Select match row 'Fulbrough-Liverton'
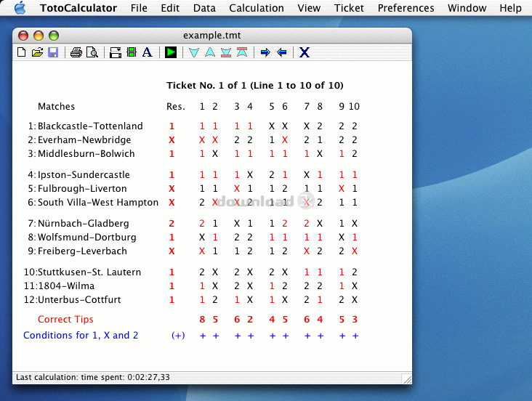Image resolution: width=532 pixels, height=401 pixels. (x=82, y=189)
